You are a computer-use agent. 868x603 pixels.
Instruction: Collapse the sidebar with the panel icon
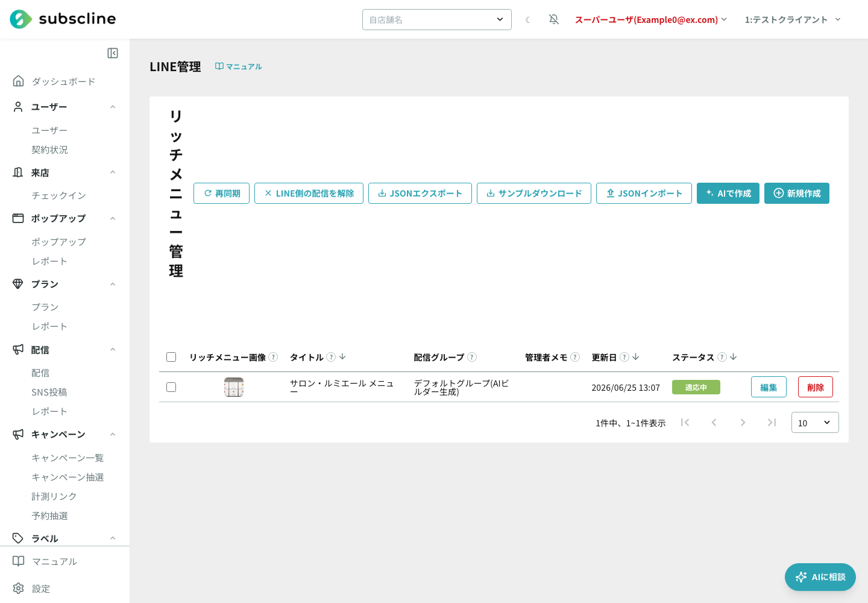[x=113, y=53]
